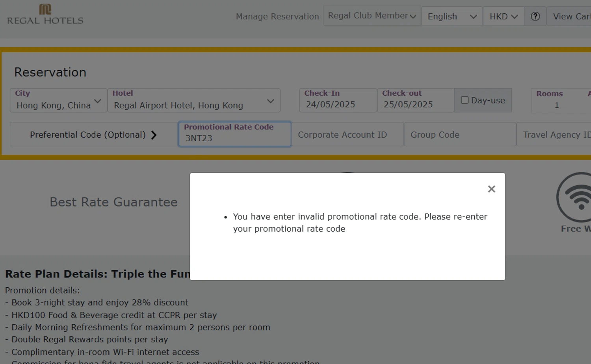Open the HKD currency dropdown

coord(504,17)
